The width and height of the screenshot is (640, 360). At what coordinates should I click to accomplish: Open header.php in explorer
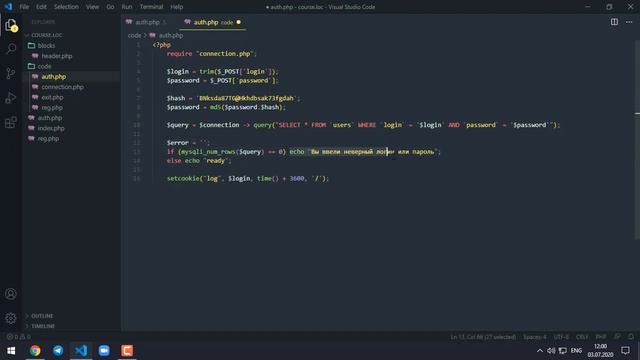(57, 56)
